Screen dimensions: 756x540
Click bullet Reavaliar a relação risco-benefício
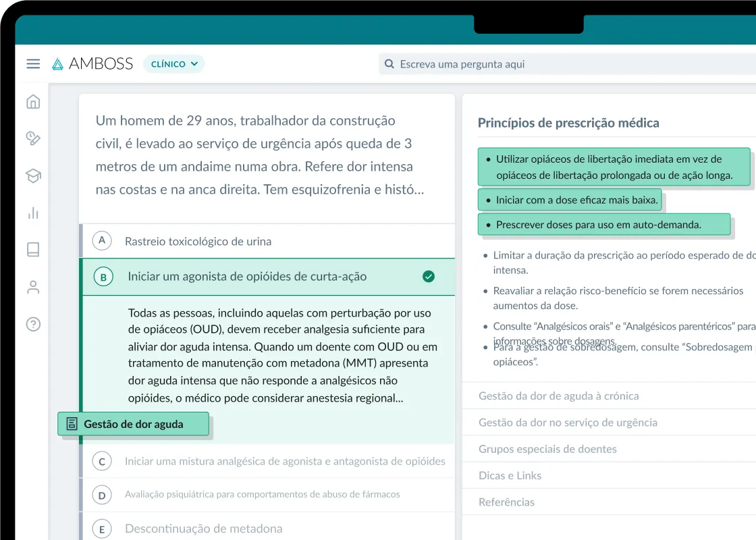(618, 298)
